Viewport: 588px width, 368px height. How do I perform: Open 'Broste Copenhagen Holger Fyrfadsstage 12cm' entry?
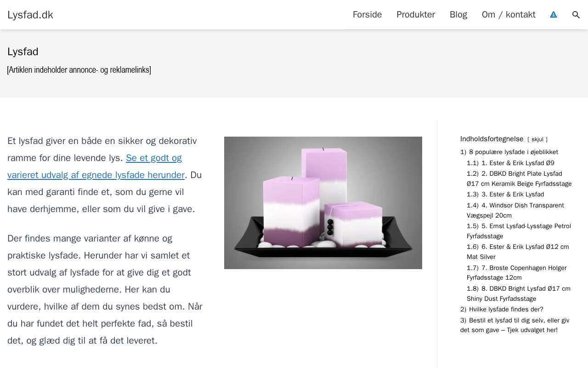517,273
